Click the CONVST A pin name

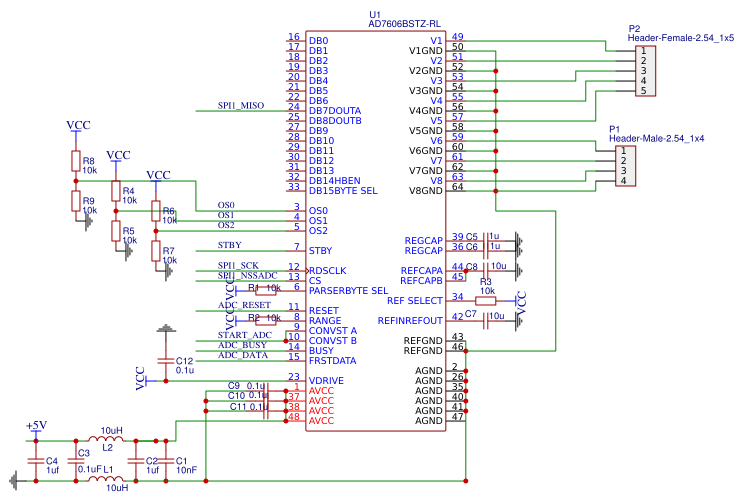333,331
